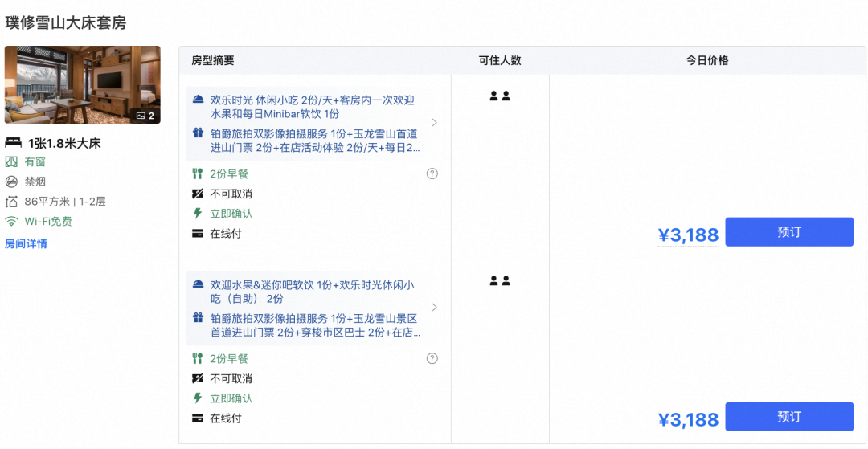This screenshot has width=868, height=449.
Task: Click the room area icon beside 86平方米
Action: click(11, 202)
